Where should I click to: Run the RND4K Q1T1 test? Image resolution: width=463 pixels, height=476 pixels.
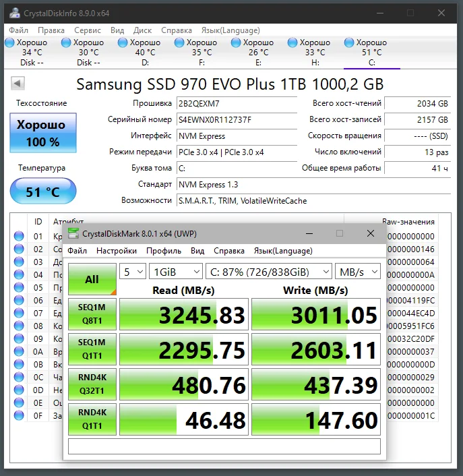(92, 419)
